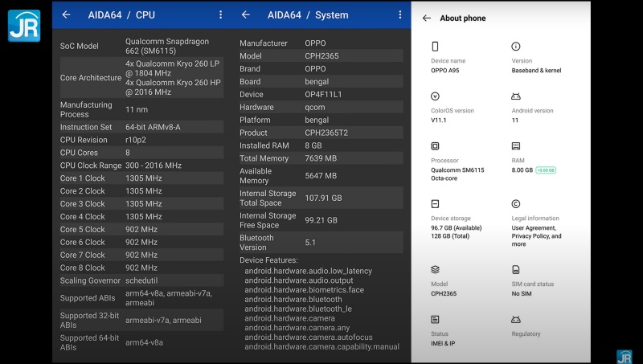This screenshot has width=643, height=364.
Task: Select the Core Architecture Kryo 260 value
Action: point(173,78)
